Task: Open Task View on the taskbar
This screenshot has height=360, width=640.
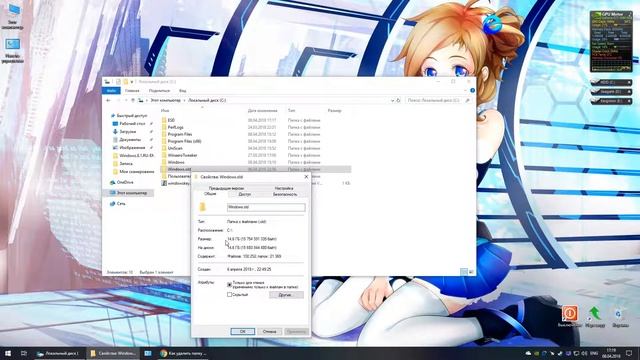Action: [24, 353]
